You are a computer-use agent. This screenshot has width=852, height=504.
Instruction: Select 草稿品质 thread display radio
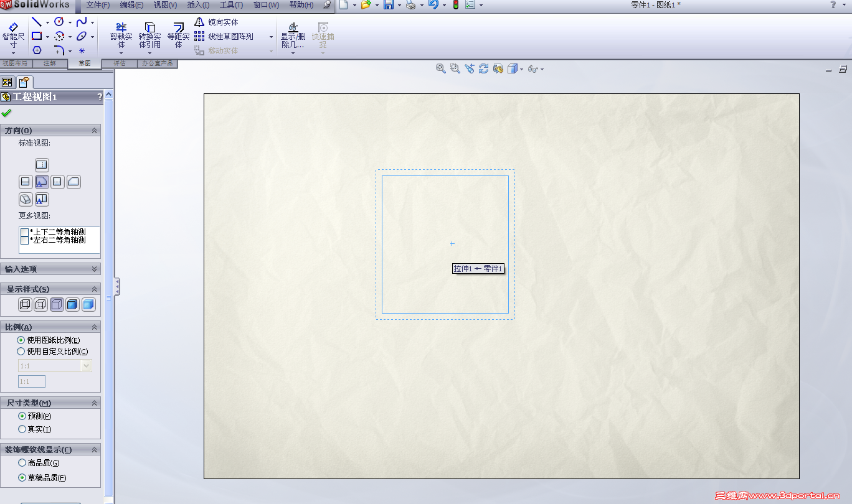pos(22,478)
